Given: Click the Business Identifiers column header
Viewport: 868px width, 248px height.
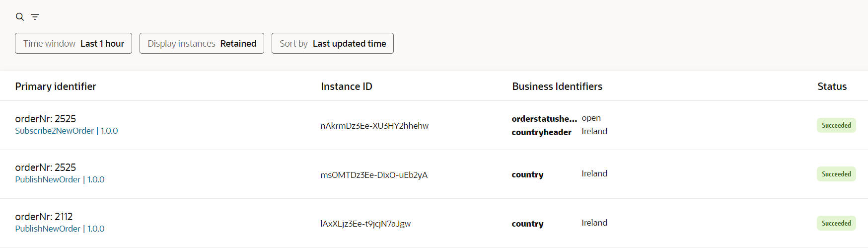Looking at the screenshot, I should point(557,86).
